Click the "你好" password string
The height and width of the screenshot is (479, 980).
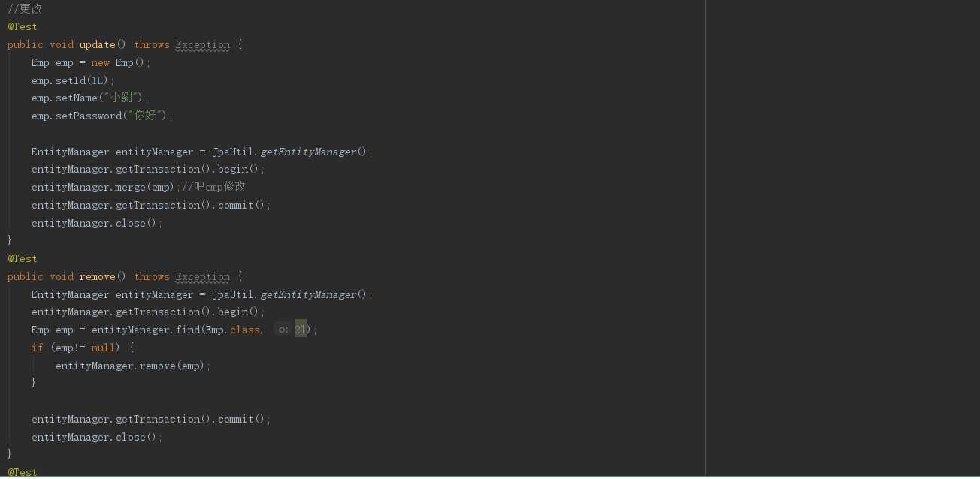(x=145, y=116)
